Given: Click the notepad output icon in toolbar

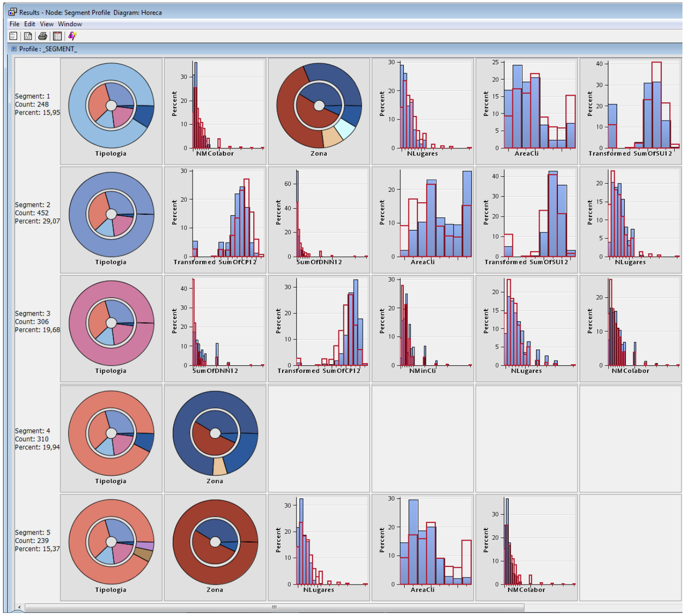Looking at the screenshot, I should point(14,36).
